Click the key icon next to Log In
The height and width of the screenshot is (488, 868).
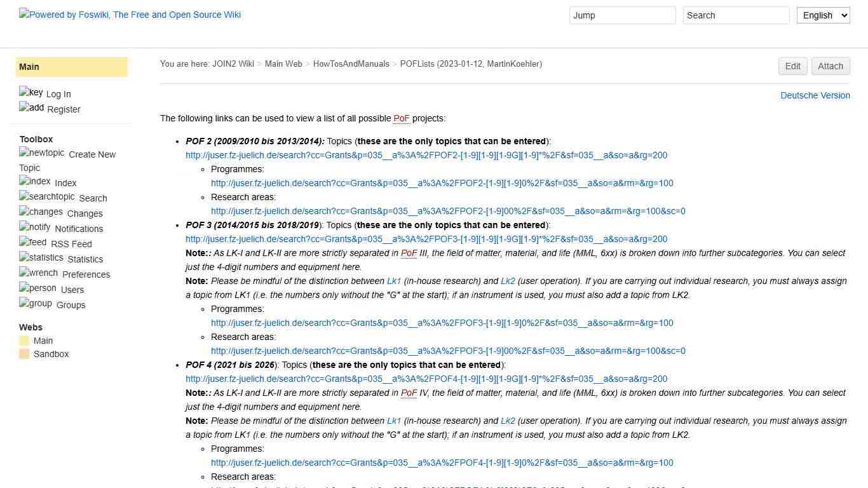[30, 92]
